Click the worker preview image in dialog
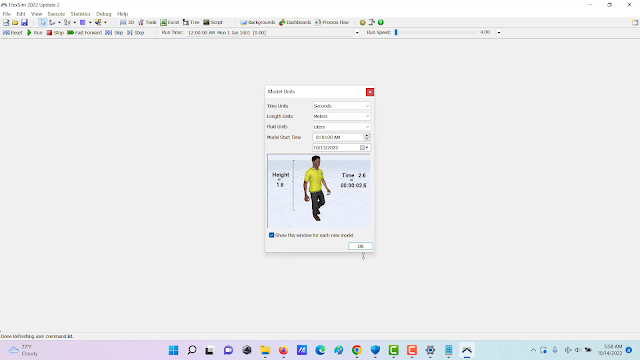The height and width of the screenshot is (360, 640). pos(319,191)
